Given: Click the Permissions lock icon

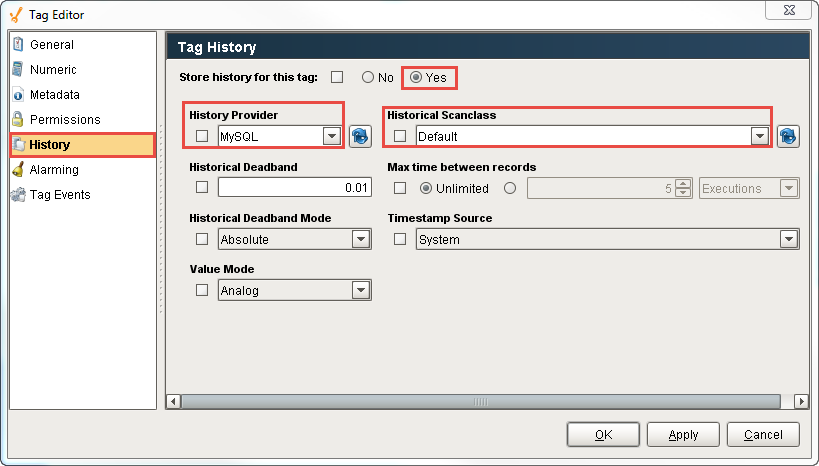Looking at the screenshot, I should click(x=18, y=120).
